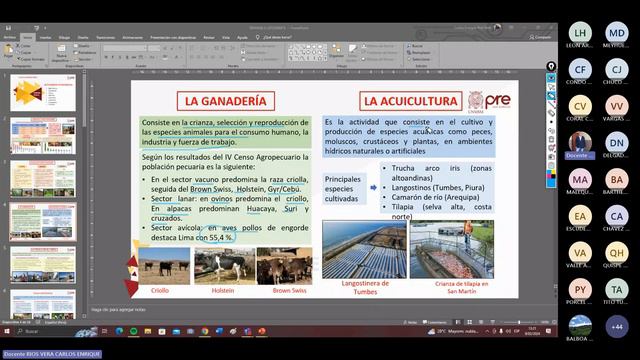
Task: Click the Copiar button
Action: [24, 53]
